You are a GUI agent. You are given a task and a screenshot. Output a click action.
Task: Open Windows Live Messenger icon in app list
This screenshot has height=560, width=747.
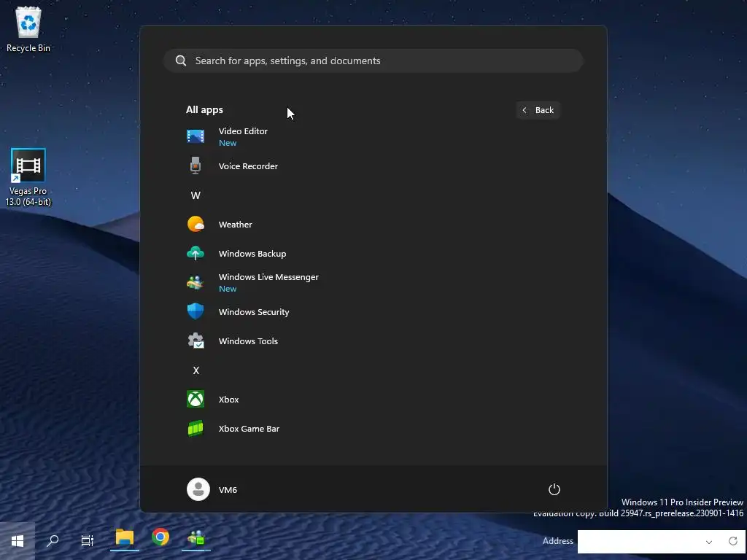point(196,283)
